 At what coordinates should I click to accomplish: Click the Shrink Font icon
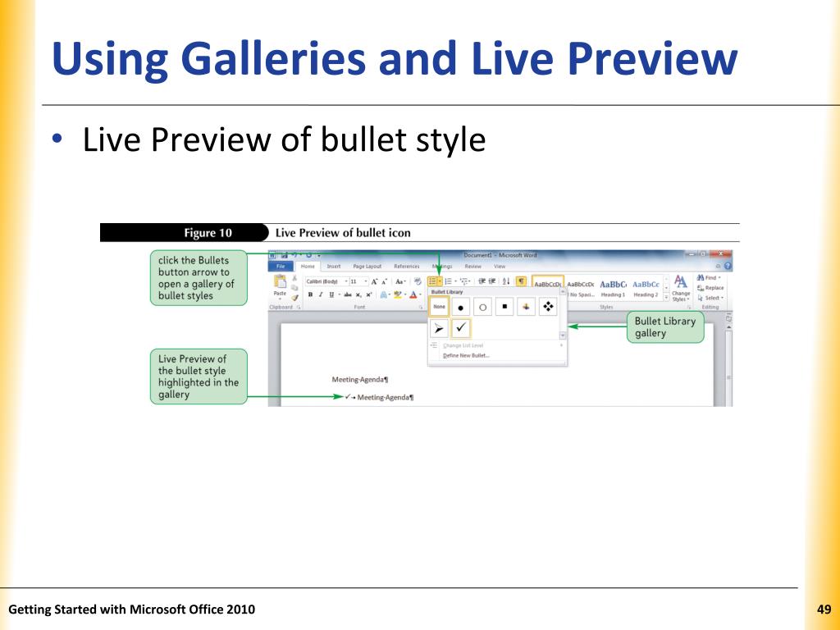pyautogui.click(x=384, y=282)
